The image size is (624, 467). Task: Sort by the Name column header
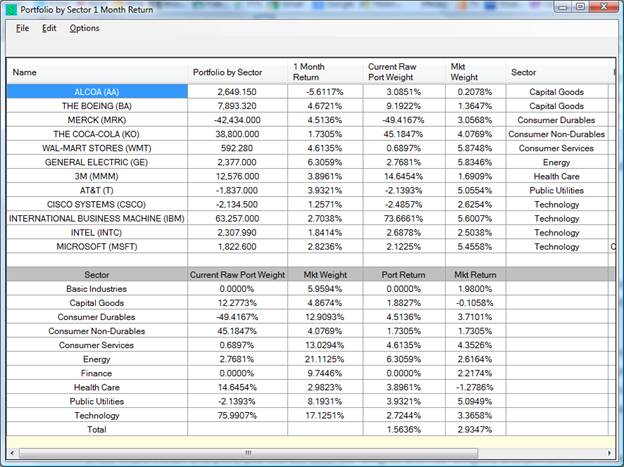pos(97,72)
